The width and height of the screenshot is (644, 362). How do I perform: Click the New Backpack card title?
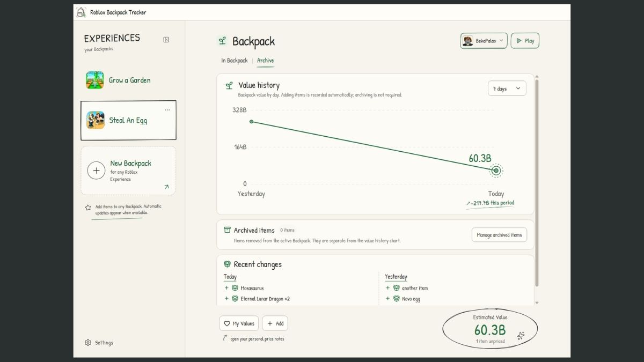(131, 163)
